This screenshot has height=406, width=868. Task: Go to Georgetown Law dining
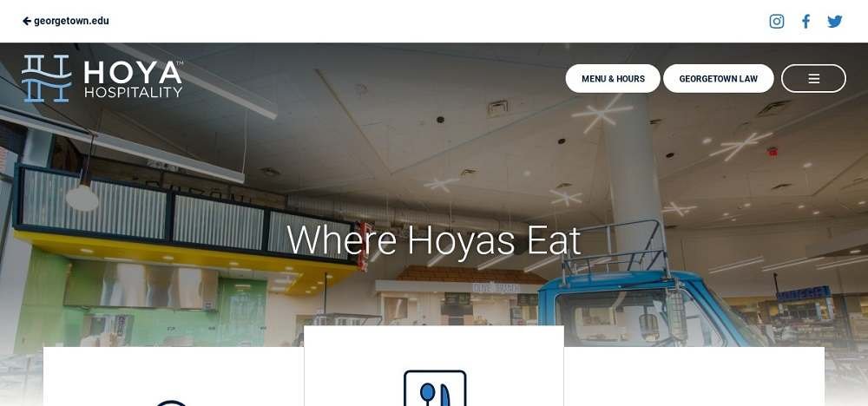[x=718, y=79]
